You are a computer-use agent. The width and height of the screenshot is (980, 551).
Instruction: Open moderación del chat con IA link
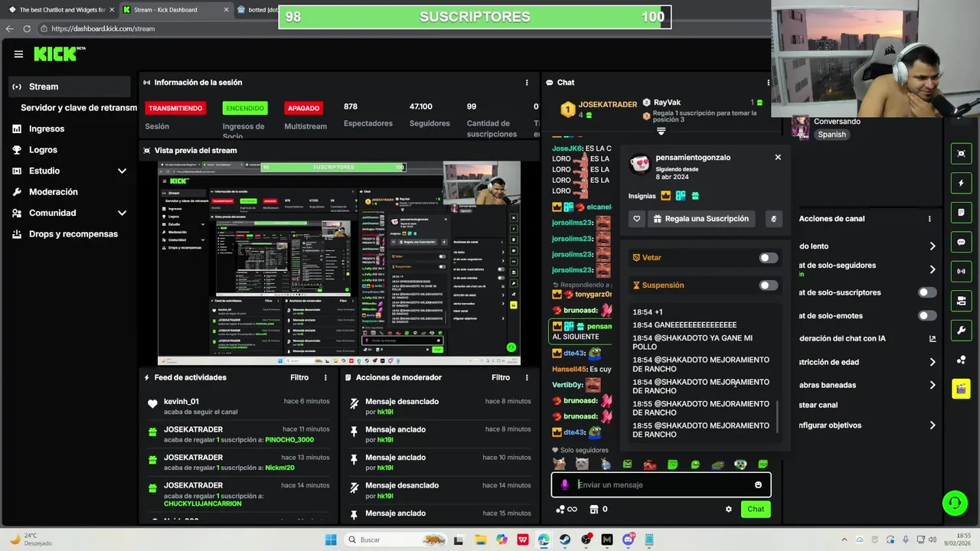coord(933,338)
